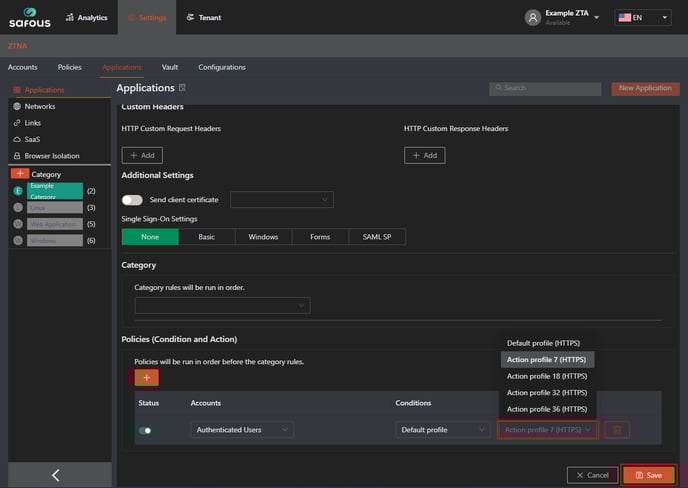This screenshot has width=688, height=488.
Task: Click the Applications help document icon
Action: coord(182,88)
